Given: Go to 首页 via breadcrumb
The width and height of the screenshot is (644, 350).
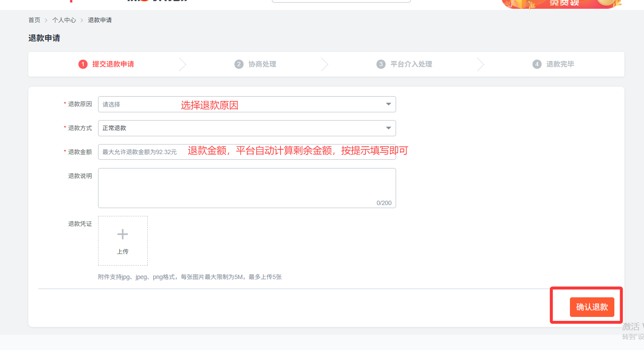Looking at the screenshot, I should 34,20.
